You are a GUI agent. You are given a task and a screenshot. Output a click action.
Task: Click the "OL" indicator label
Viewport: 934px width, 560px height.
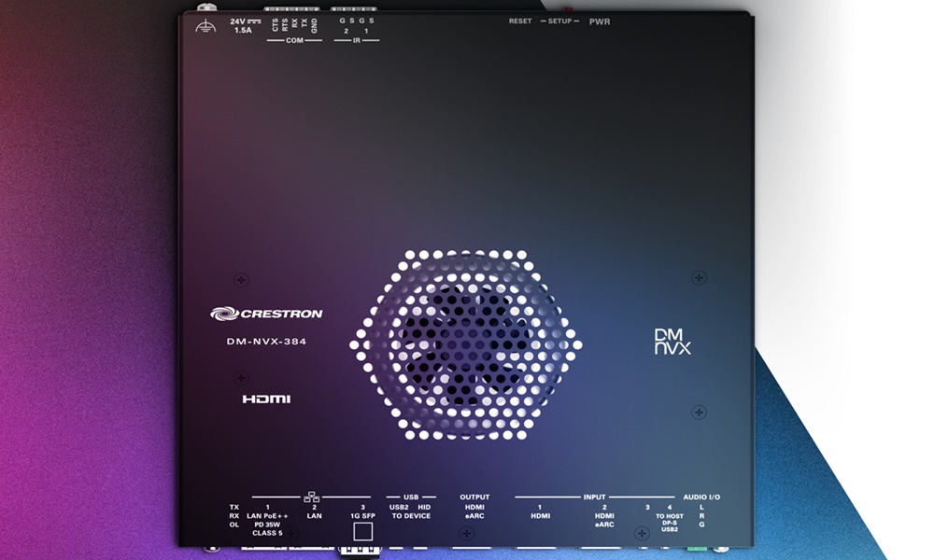point(234,525)
